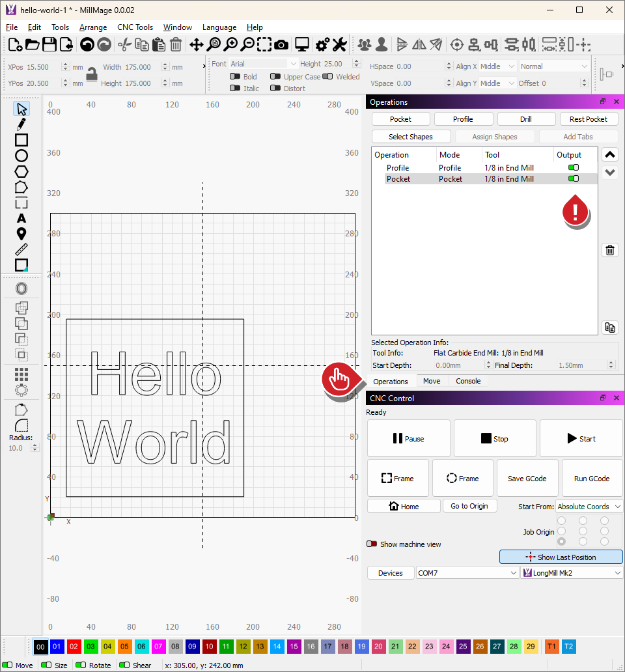Open the device settings wrench icon

339,45
